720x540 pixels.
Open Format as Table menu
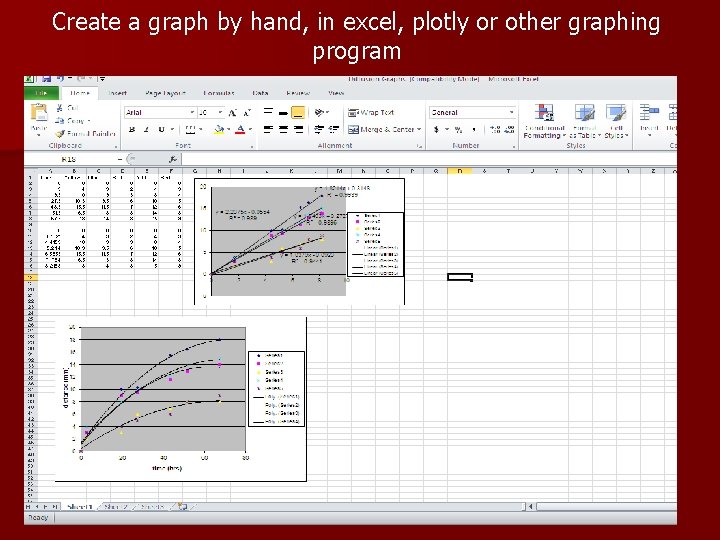pyautogui.click(x=585, y=121)
